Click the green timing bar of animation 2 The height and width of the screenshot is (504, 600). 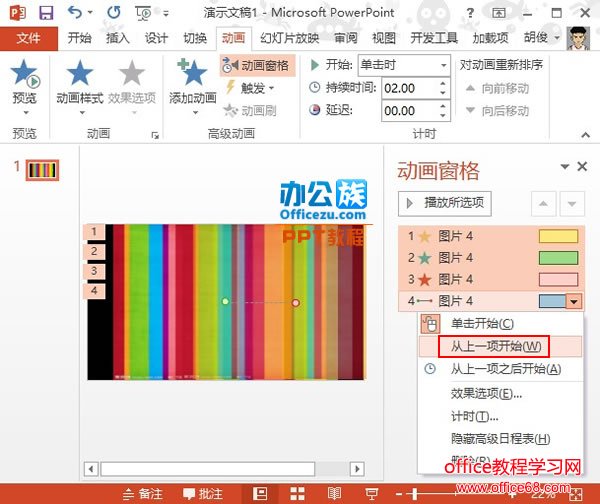(x=558, y=258)
